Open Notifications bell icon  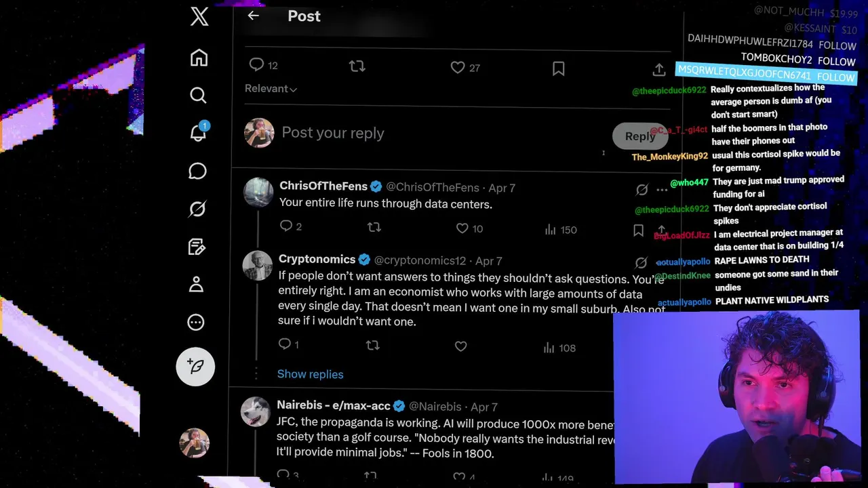198,133
